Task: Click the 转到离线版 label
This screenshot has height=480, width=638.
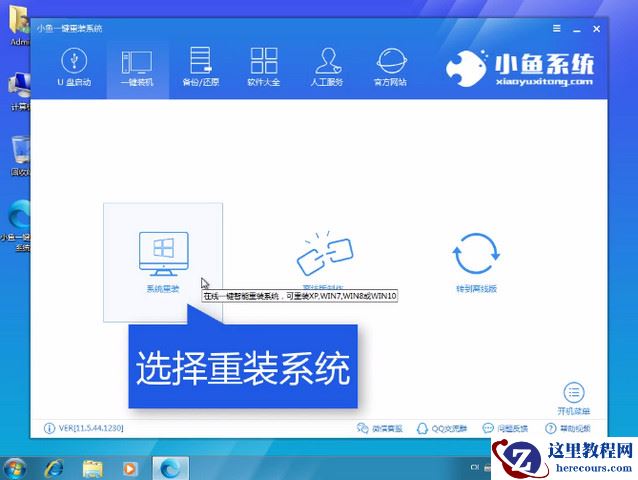Action: pos(476,289)
